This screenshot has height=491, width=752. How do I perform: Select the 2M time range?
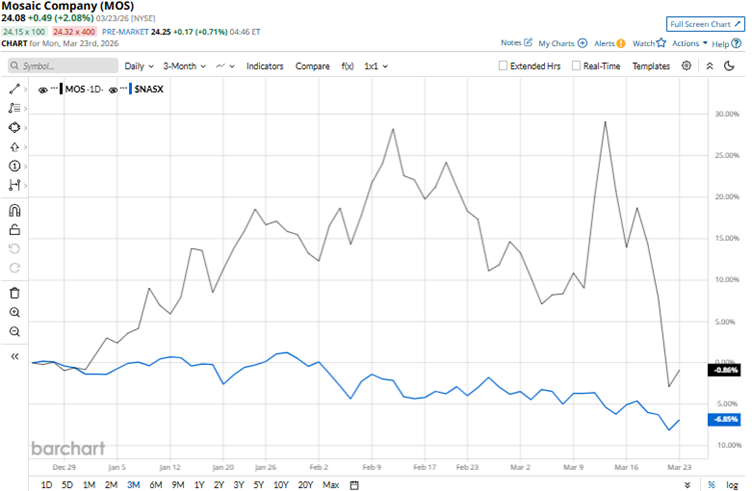tap(111, 485)
